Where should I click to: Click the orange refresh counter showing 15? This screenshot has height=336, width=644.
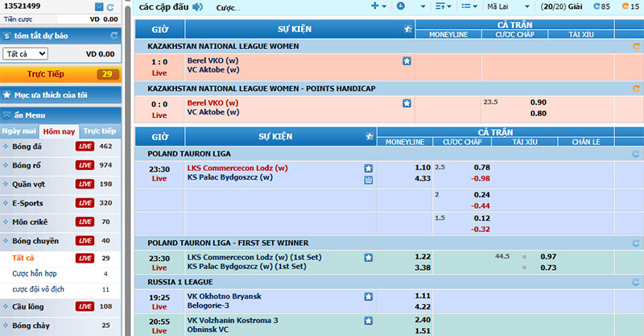coord(630,6)
